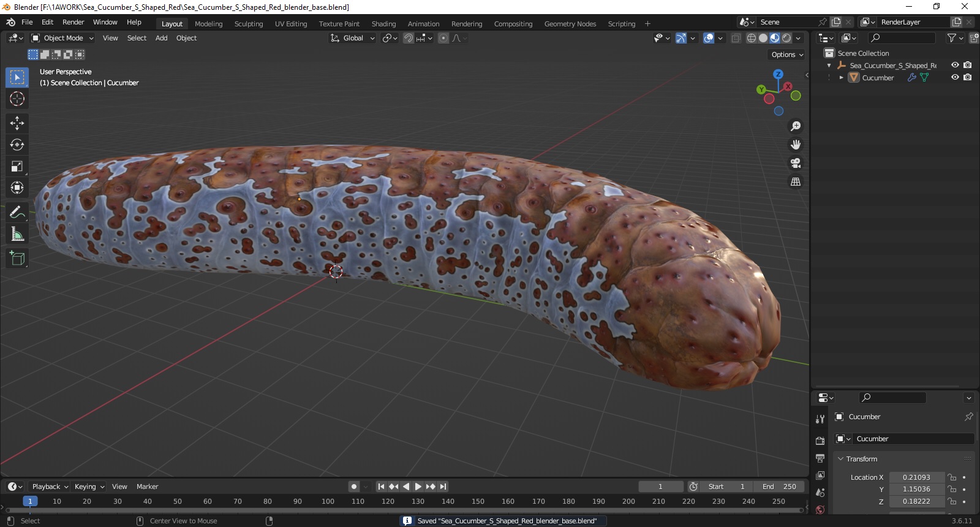
Task: Activate the 3D Cursor tool
Action: 17,99
